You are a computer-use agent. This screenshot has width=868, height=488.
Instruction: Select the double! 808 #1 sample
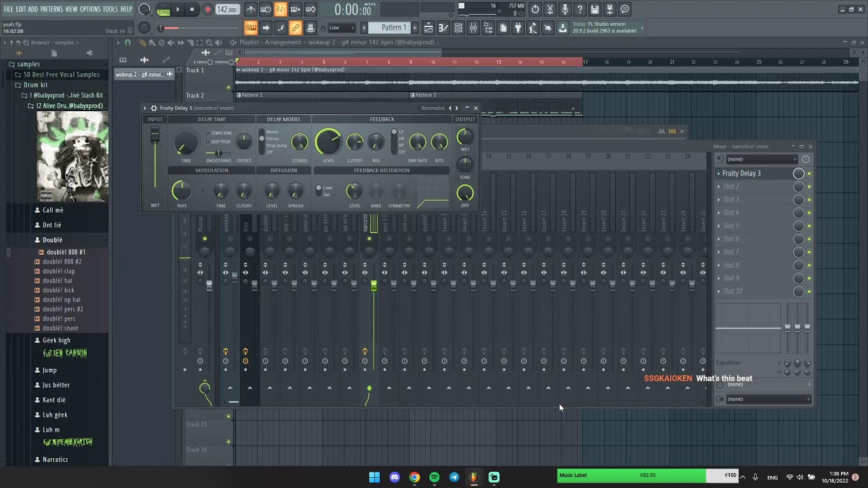[66, 252]
